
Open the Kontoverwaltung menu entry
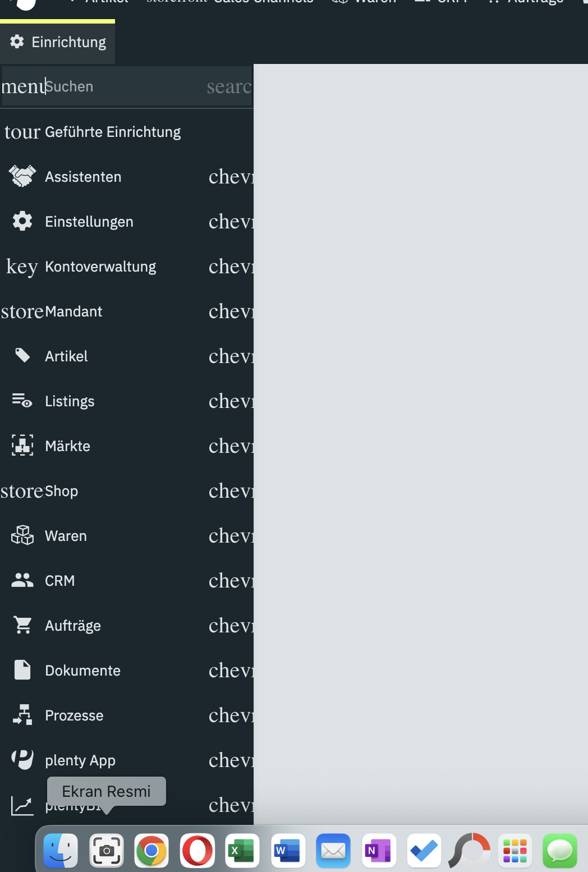coord(100,267)
